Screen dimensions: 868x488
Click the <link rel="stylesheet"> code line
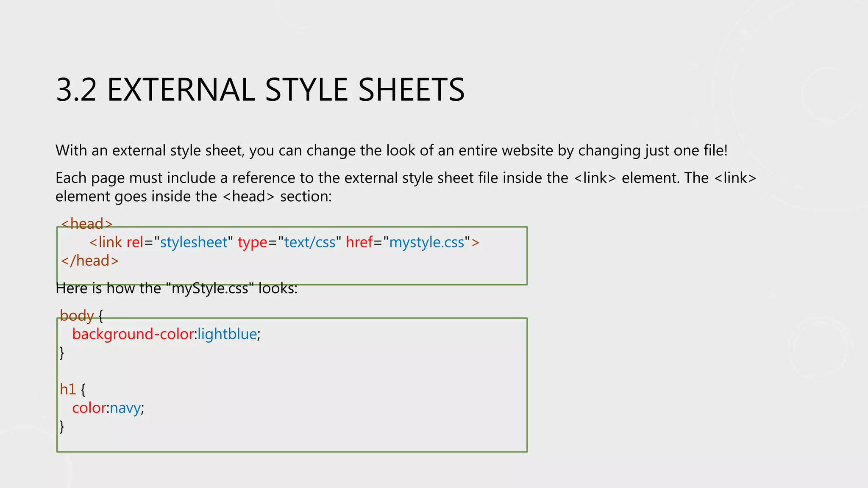(x=284, y=242)
